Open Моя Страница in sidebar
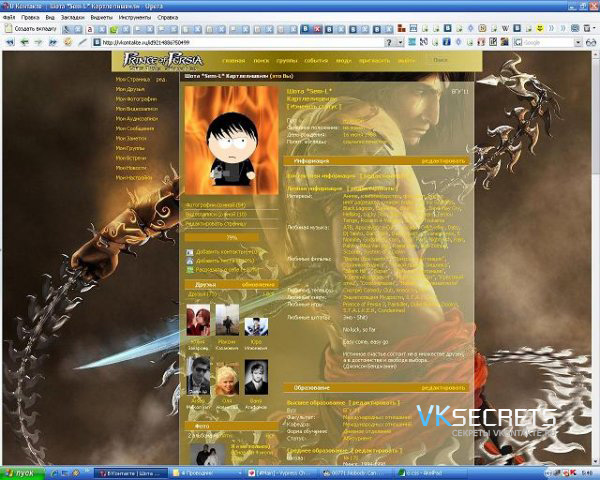This screenshot has height=480, width=600. point(133,80)
